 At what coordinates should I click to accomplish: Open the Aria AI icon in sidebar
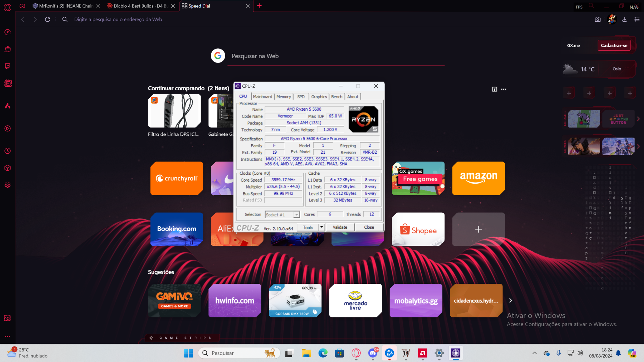point(8,106)
